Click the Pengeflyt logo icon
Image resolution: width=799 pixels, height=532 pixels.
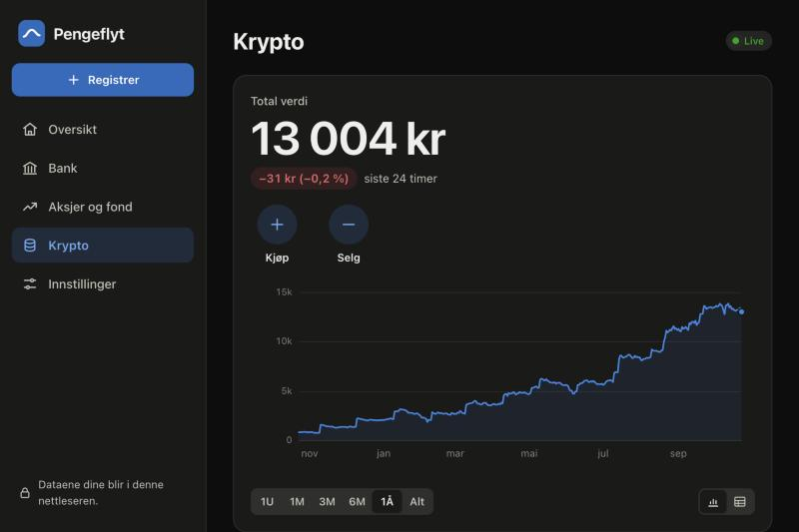coord(32,34)
